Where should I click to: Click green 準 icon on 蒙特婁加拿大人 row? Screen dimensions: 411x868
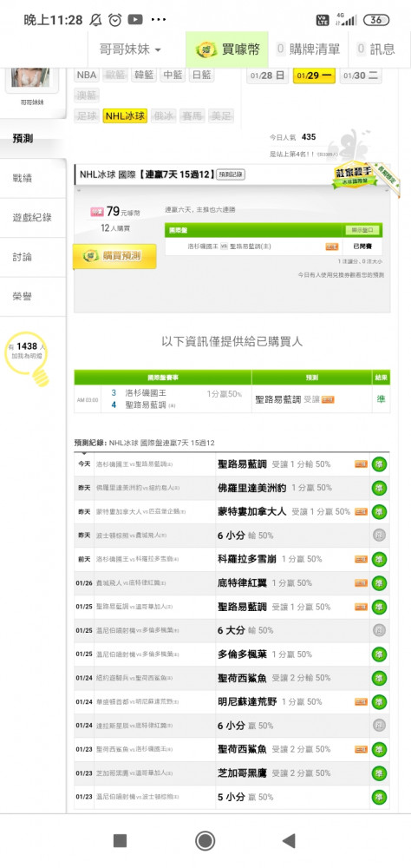click(x=380, y=512)
